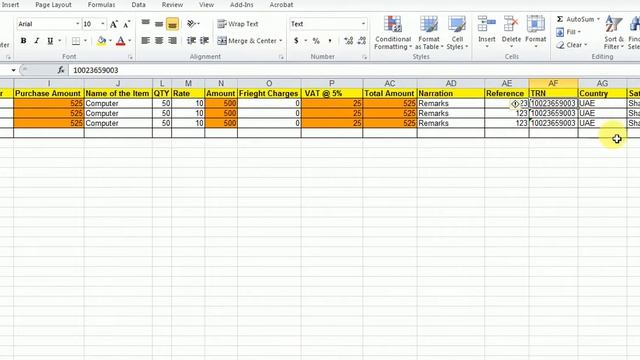Open Format as Table gallery
The image size is (640, 360).
click(429, 33)
